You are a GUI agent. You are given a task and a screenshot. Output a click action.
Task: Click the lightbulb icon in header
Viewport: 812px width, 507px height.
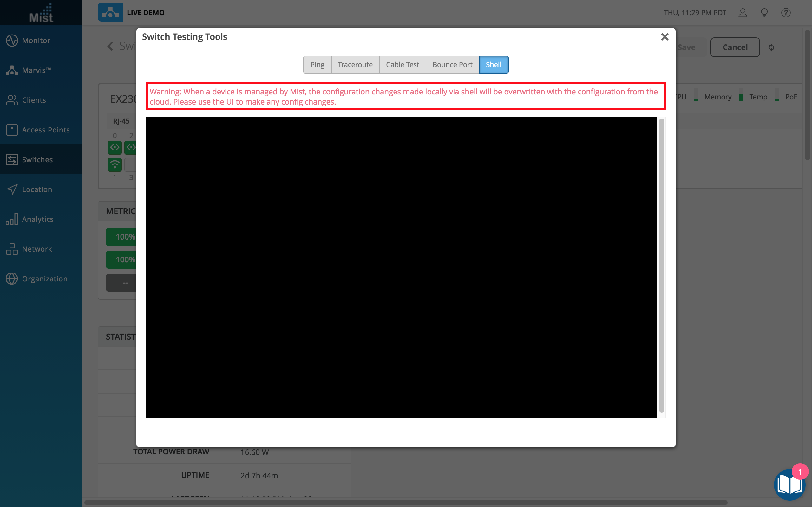pos(764,13)
